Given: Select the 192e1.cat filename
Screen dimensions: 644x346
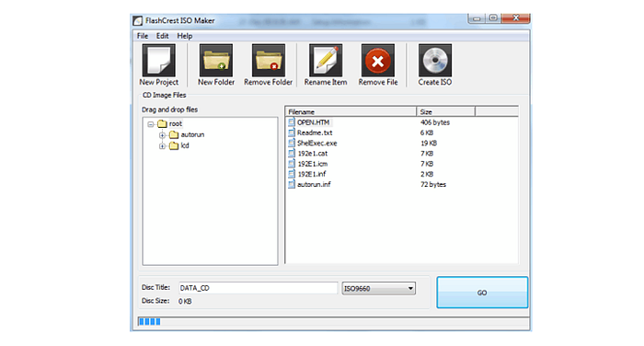Looking at the screenshot, I should [313, 154].
